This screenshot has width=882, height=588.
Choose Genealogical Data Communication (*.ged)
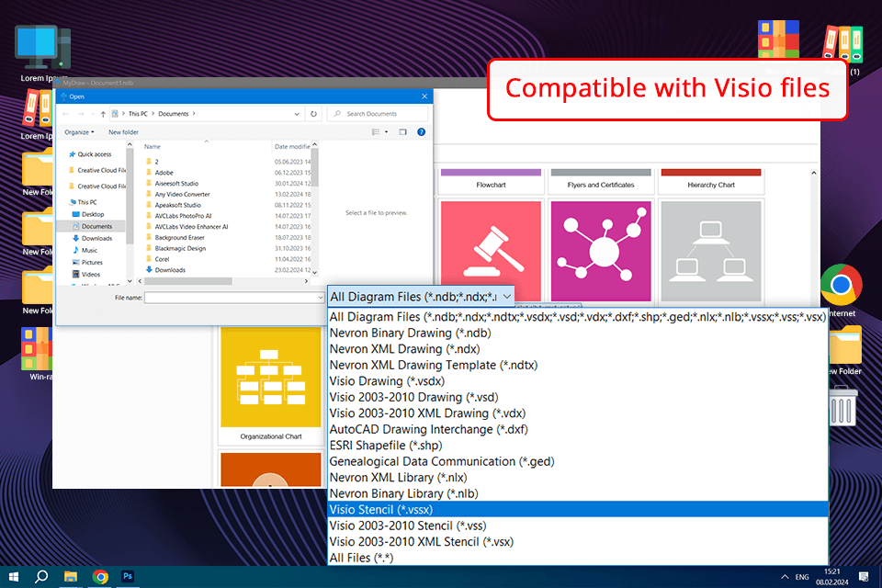578,461
